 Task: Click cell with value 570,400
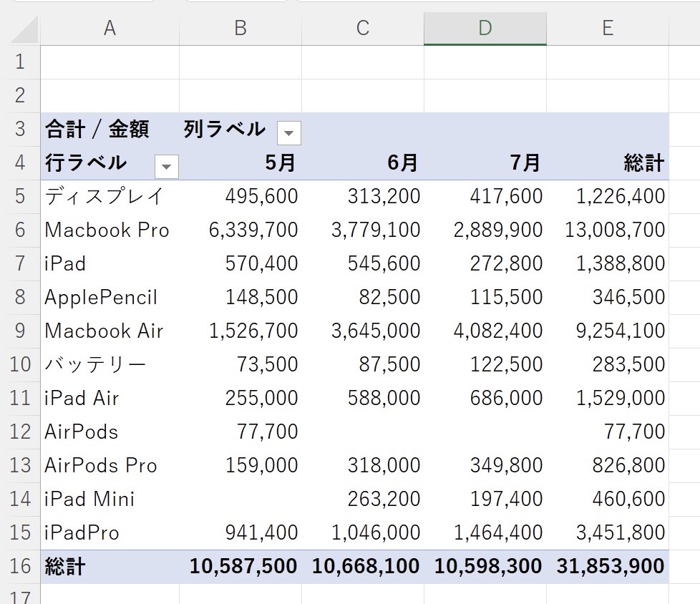tap(240, 264)
